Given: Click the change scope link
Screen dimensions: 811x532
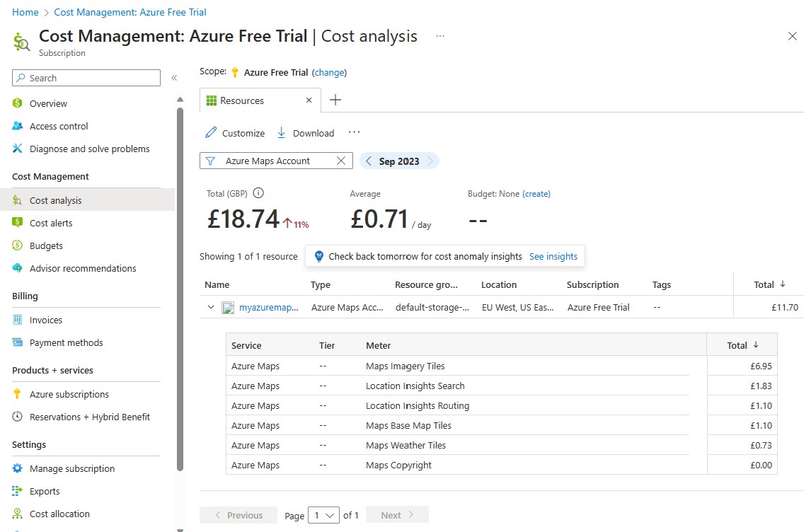Looking at the screenshot, I should [x=329, y=72].
